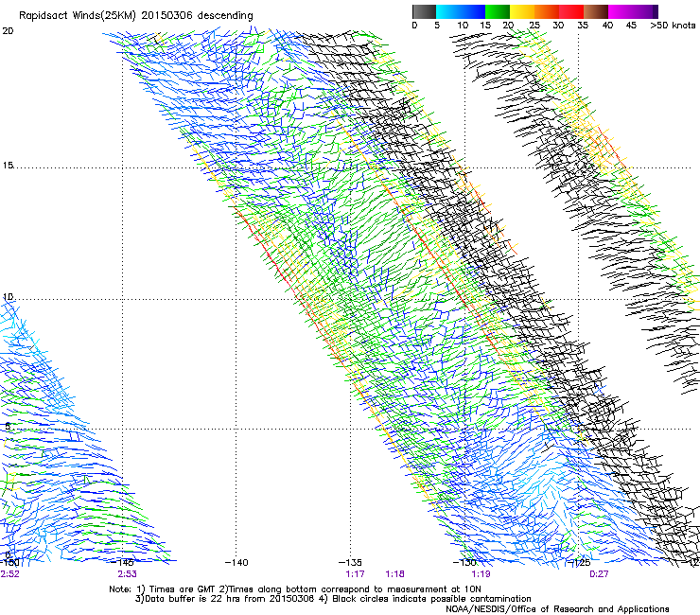Click the '35' legend scale value
Screen dimensions: 700x615
click(x=583, y=25)
